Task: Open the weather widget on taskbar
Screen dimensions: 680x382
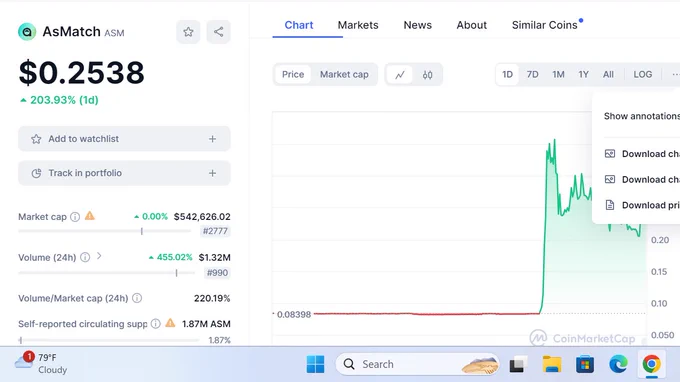Action: click(40, 364)
